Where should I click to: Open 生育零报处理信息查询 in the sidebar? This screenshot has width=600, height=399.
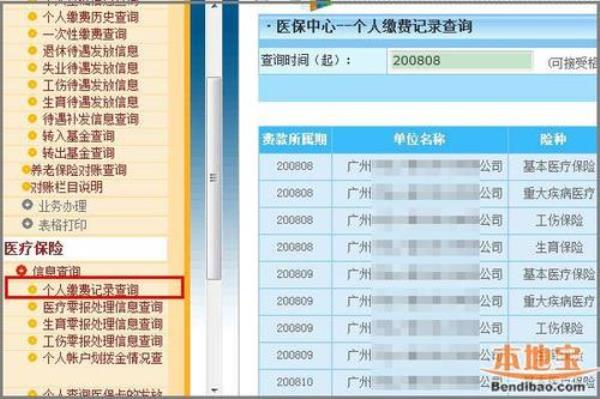click(103, 324)
